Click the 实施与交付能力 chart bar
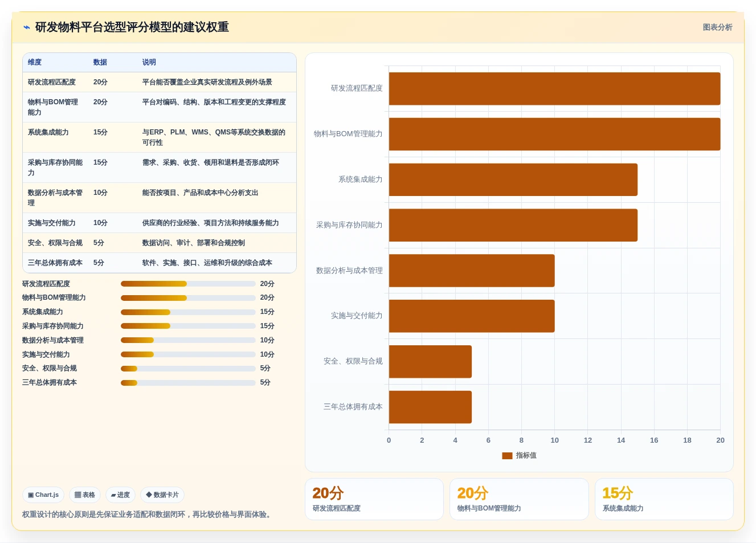Viewport: 756px width, 543px height. (472, 316)
